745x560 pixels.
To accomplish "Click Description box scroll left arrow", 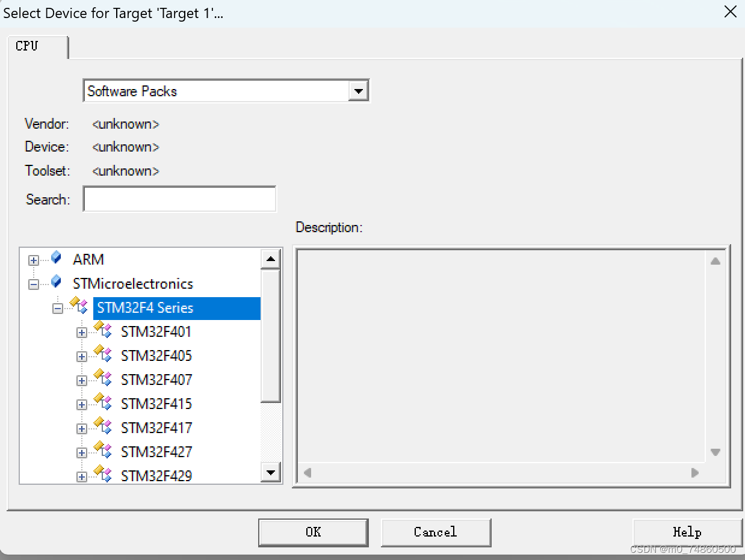I will point(308,473).
